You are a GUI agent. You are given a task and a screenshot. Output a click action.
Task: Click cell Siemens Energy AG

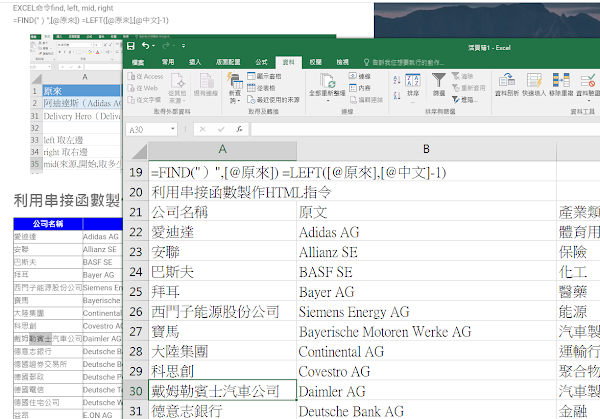[426, 312]
